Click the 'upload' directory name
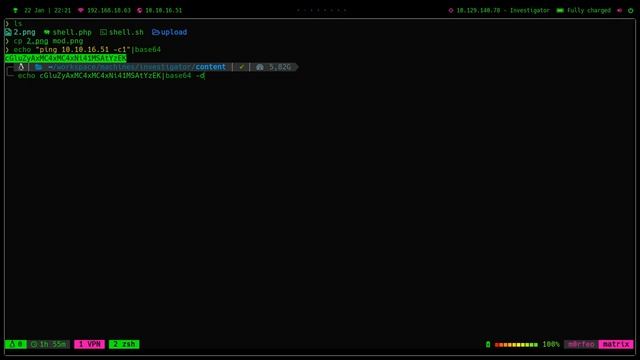This screenshot has height=360, width=640. [174, 32]
